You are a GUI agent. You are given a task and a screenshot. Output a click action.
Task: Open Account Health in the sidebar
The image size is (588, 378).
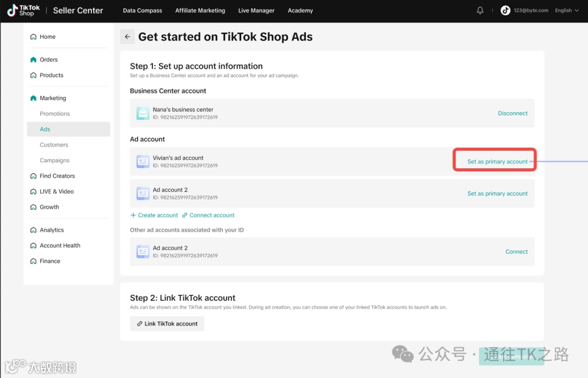click(60, 246)
